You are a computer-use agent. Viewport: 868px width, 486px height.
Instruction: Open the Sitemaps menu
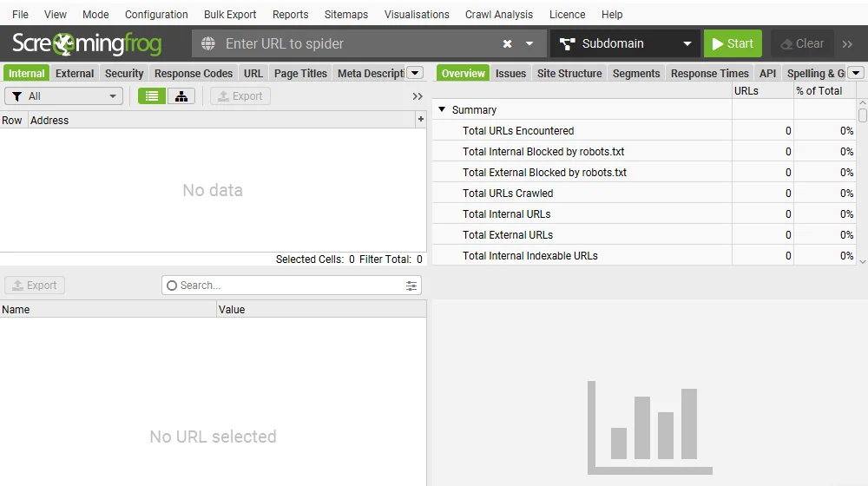(346, 15)
